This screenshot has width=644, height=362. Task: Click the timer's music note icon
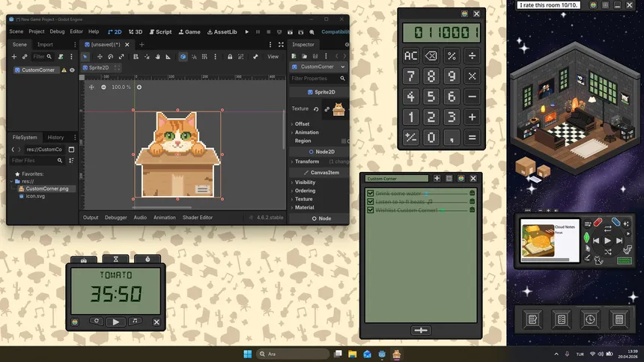coord(136,322)
